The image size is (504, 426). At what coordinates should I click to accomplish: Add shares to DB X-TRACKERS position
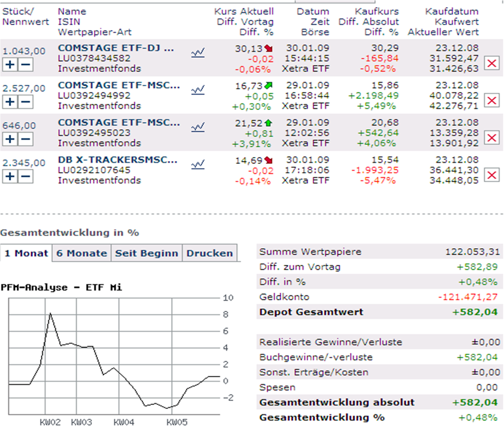pyautogui.click(x=11, y=177)
